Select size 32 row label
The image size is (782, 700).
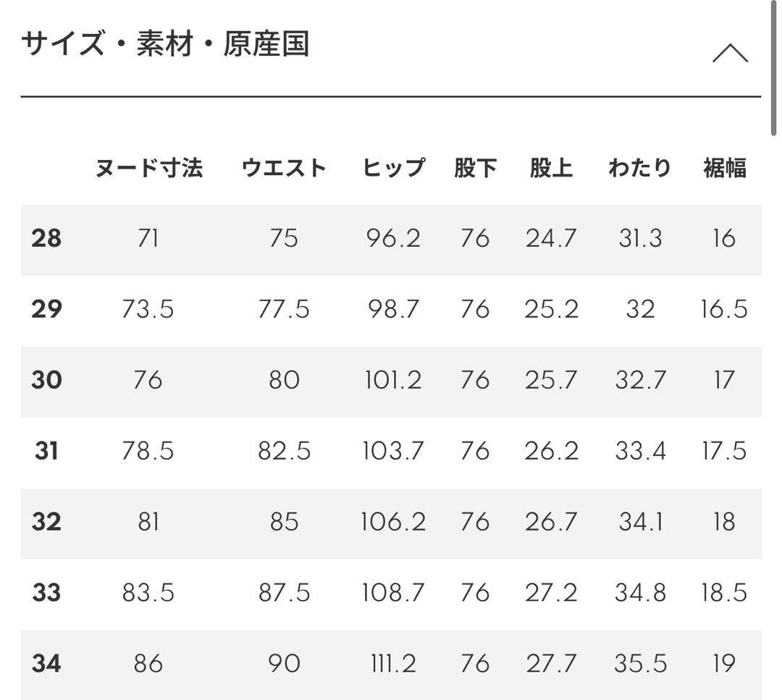pyautogui.click(x=46, y=520)
